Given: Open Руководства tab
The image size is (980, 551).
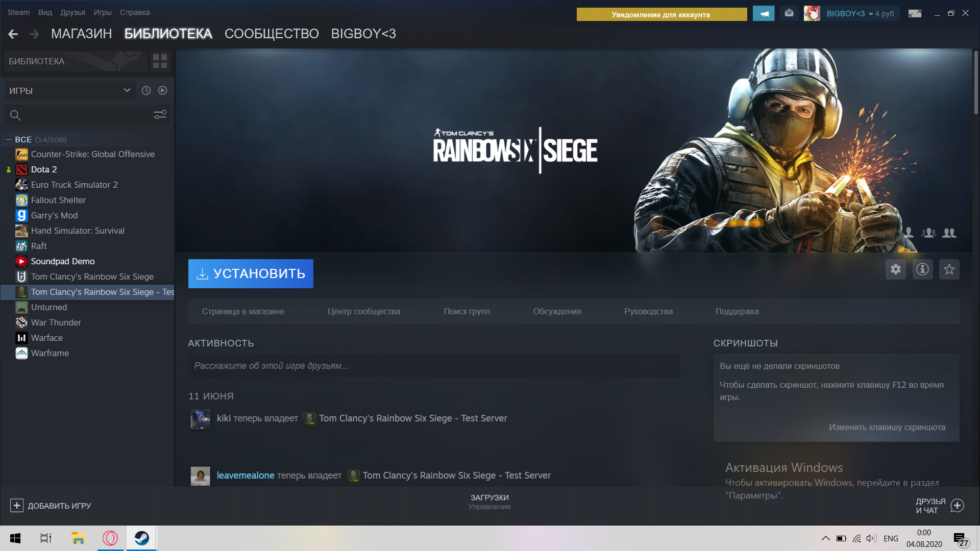Looking at the screenshot, I should pos(648,311).
